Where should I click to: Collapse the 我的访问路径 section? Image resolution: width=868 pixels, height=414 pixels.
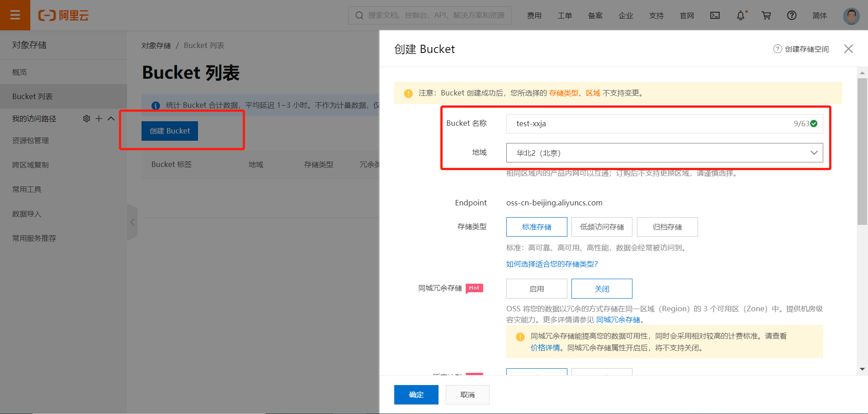pos(111,119)
